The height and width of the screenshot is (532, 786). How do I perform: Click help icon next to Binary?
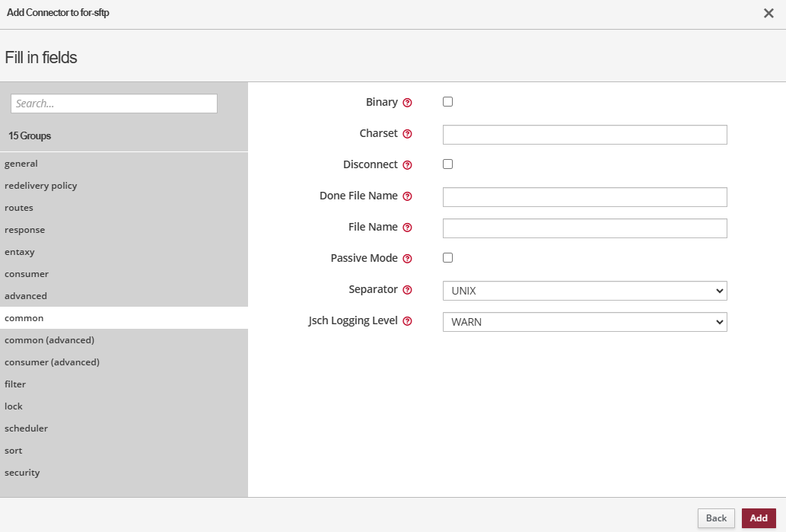[x=407, y=103]
